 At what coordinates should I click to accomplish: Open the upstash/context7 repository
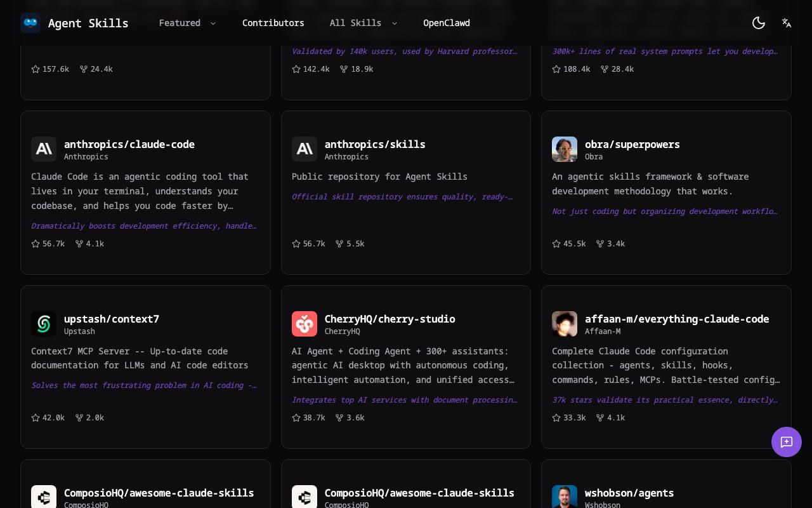pos(112,319)
